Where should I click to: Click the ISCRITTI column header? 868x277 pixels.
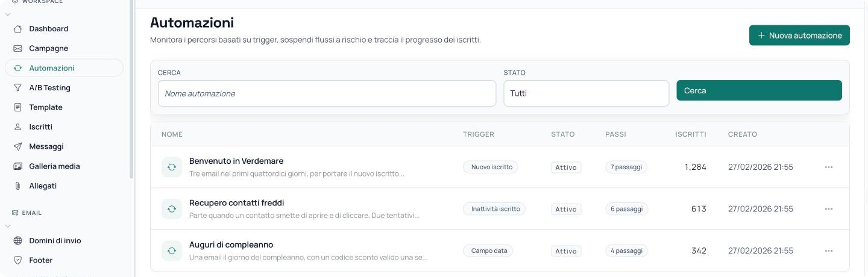pyautogui.click(x=691, y=134)
